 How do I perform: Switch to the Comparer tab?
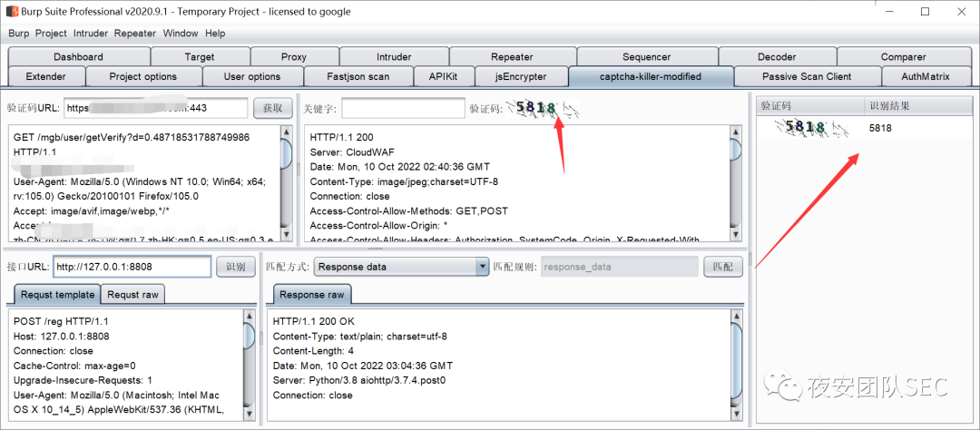click(904, 56)
